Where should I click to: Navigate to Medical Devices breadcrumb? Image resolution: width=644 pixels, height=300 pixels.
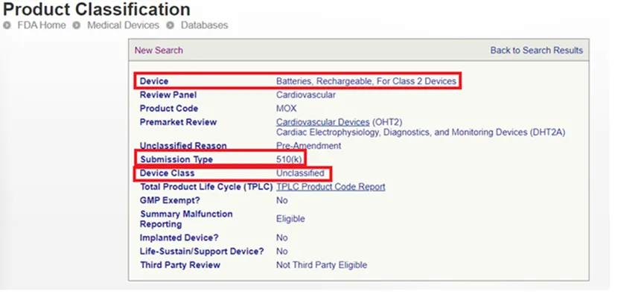tap(123, 25)
